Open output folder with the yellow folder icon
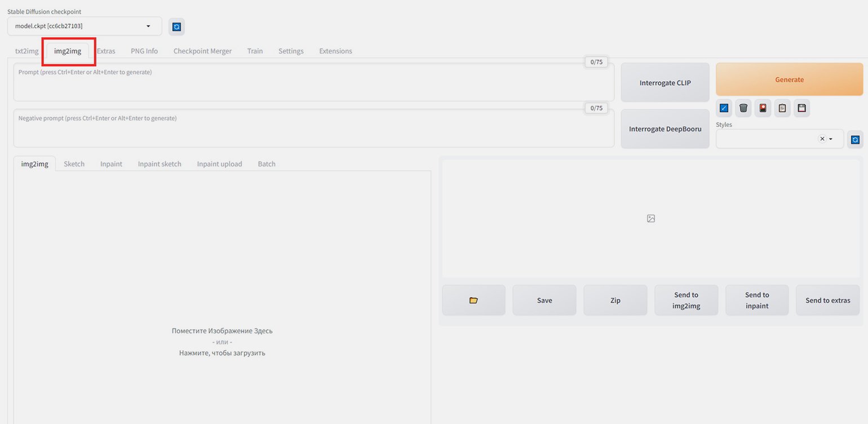The image size is (868, 424). (473, 301)
